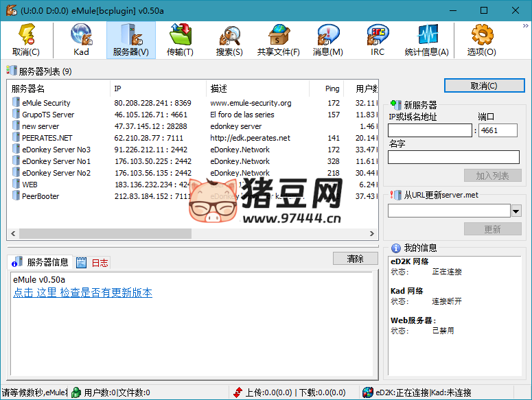The image size is (532, 400).
Task: Sort by the 用户数 column header
Action: [x=361, y=89]
